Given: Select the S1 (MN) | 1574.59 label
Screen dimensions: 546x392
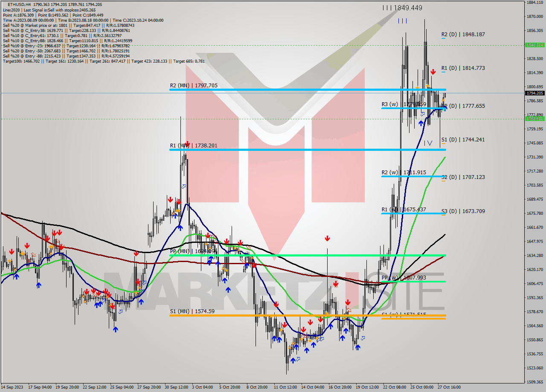Looking at the screenshot, I should (192, 311).
